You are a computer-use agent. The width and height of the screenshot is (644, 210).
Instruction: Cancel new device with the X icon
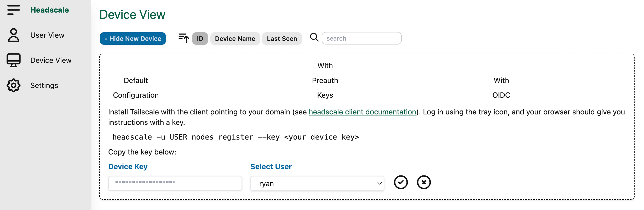tap(424, 182)
